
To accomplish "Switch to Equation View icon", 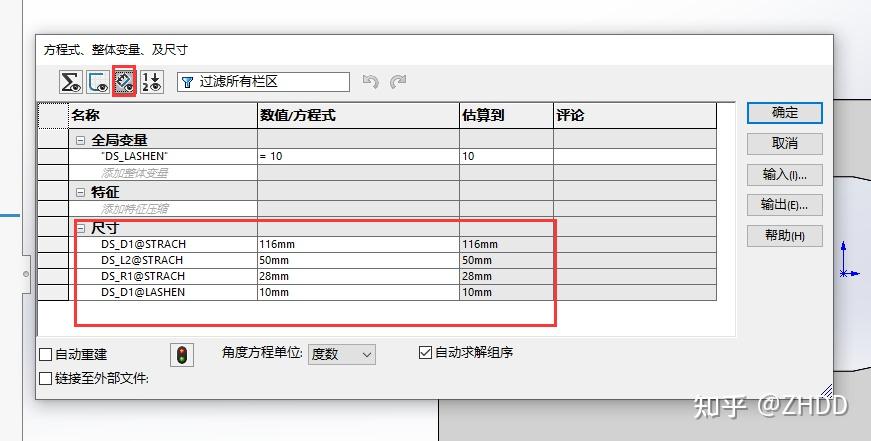I will [71, 82].
